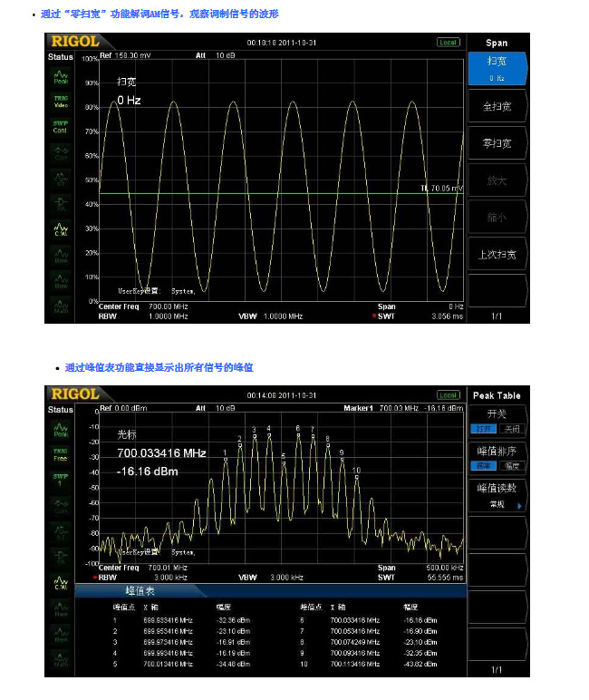
Task: Expand the 峰值读数 常规 submenu arrow
Action: pos(520,506)
